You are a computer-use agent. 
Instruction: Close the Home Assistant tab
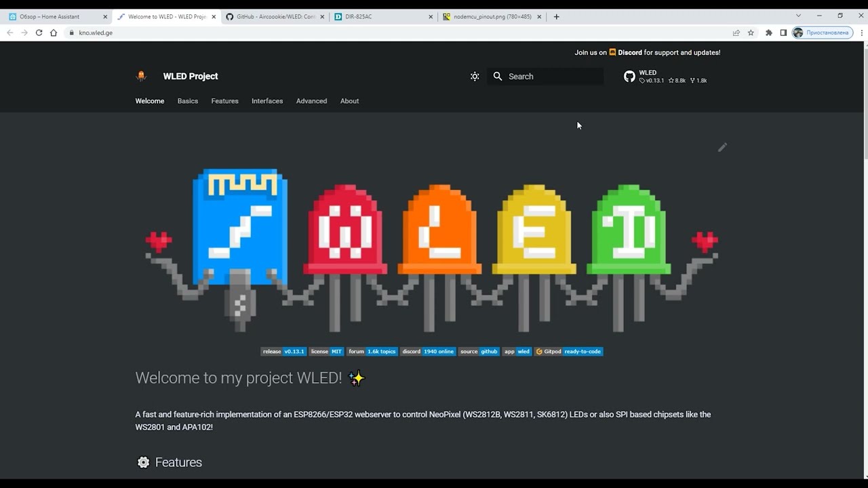pos(105,16)
